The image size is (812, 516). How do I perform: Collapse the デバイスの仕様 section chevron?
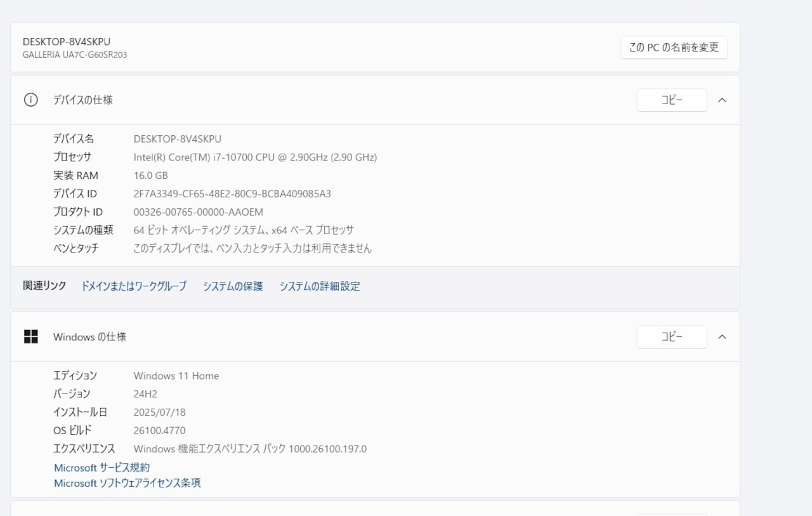[x=722, y=100]
